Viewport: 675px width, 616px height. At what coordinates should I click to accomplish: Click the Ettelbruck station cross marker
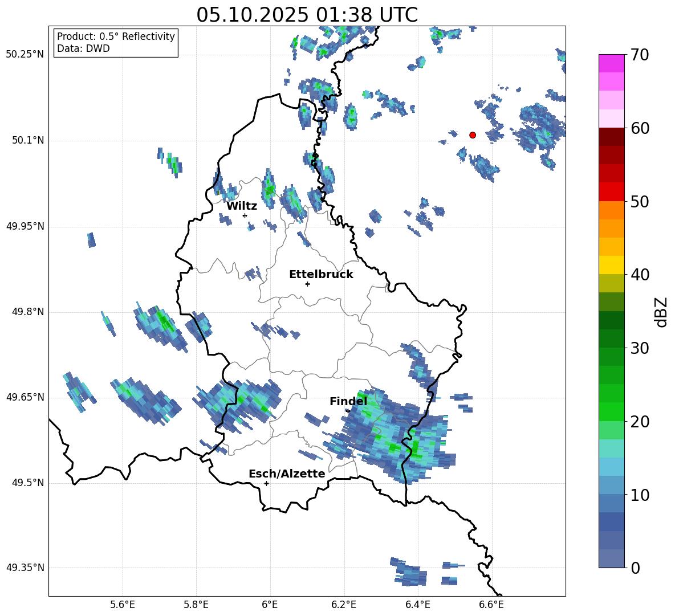point(307,284)
